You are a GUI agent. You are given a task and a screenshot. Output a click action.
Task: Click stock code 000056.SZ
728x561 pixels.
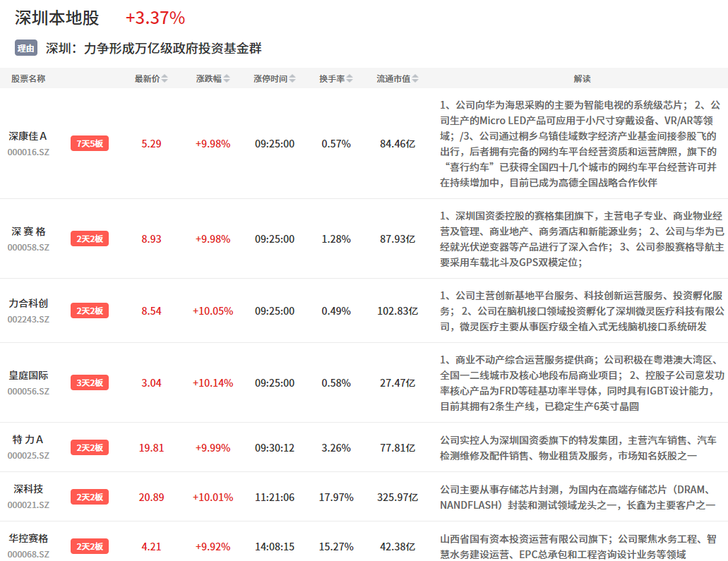(x=28, y=391)
